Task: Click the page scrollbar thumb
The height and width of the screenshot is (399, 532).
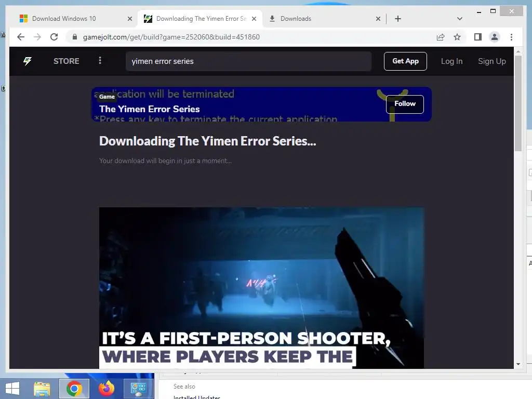Action: (518, 103)
